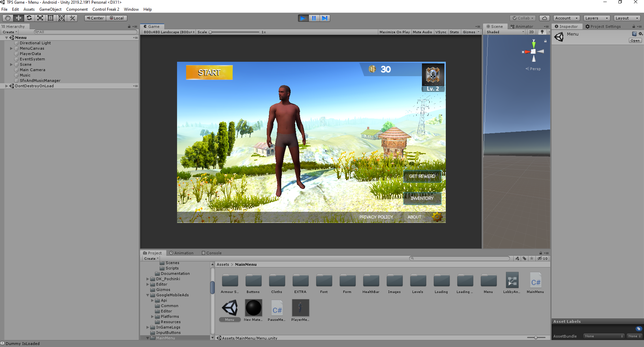
Task: Open the GameObject menu
Action: click(50, 9)
